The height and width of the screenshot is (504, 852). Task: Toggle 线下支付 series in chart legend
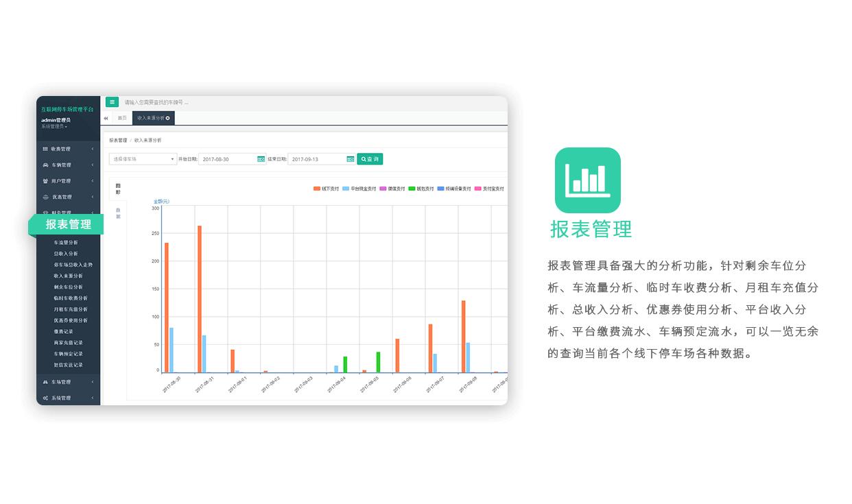(x=326, y=189)
